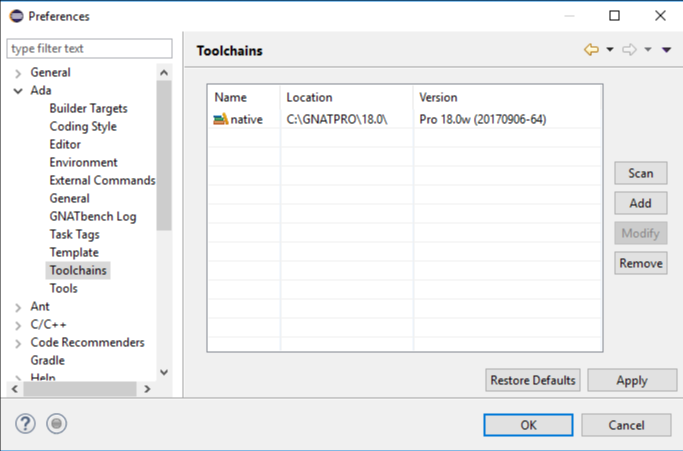This screenshot has height=451, width=683.
Task: Open the Task Tags preference page
Action: point(74,234)
